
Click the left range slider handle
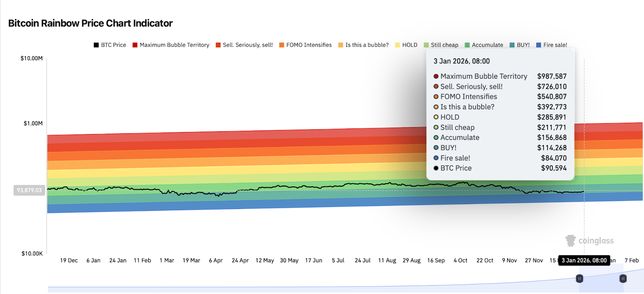[x=580, y=278]
